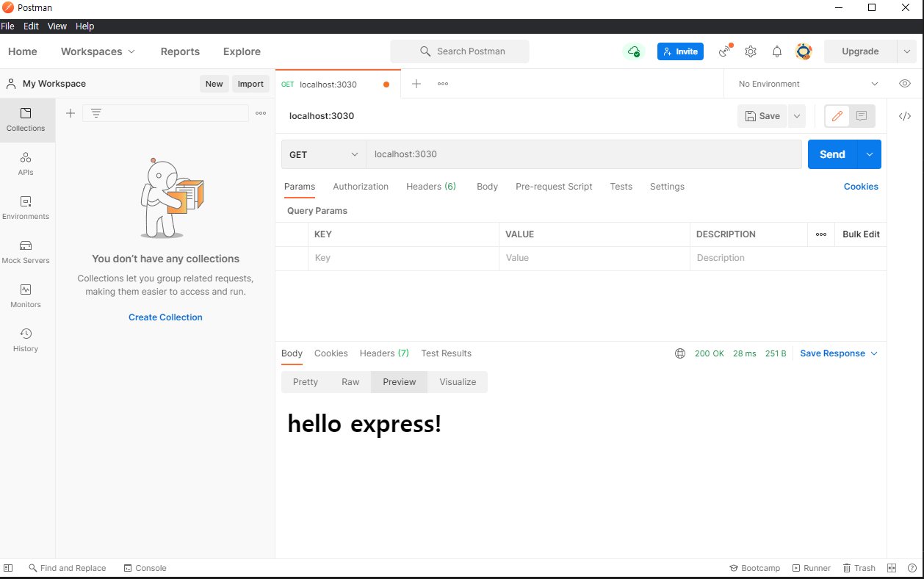This screenshot has width=924, height=579.
Task: Click the plus icon to create new collection
Action: (71, 113)
